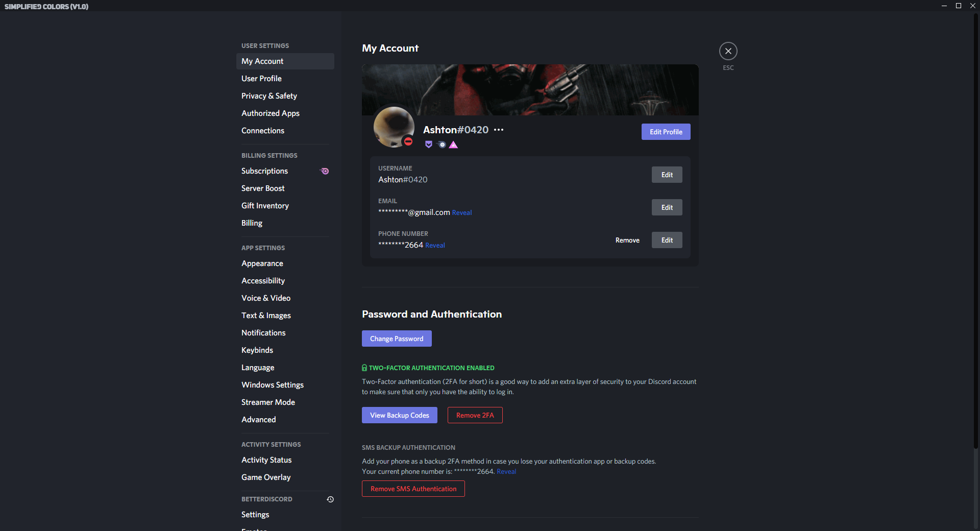The image size is (980, 531).
Task: Click the do not disturb status icon on avatar
Action: pyautogui.click(x=408, y=142)
